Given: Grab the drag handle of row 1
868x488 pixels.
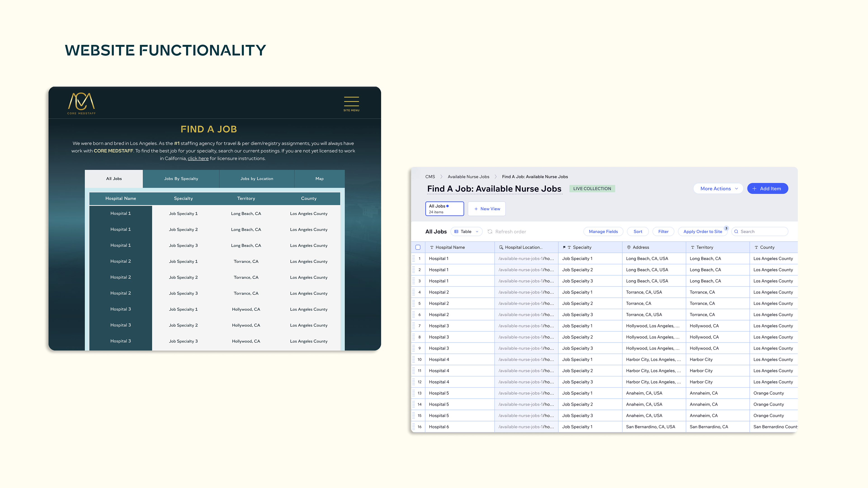Looking at the screenshot, I should (413, 259).
